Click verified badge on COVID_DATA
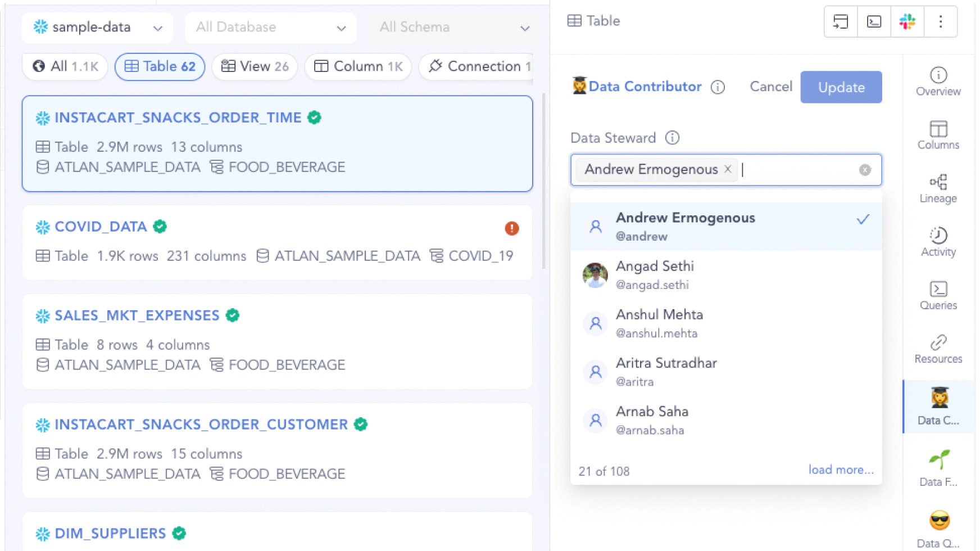Viewport: 980px width, 551px height. tap(160, 227)
